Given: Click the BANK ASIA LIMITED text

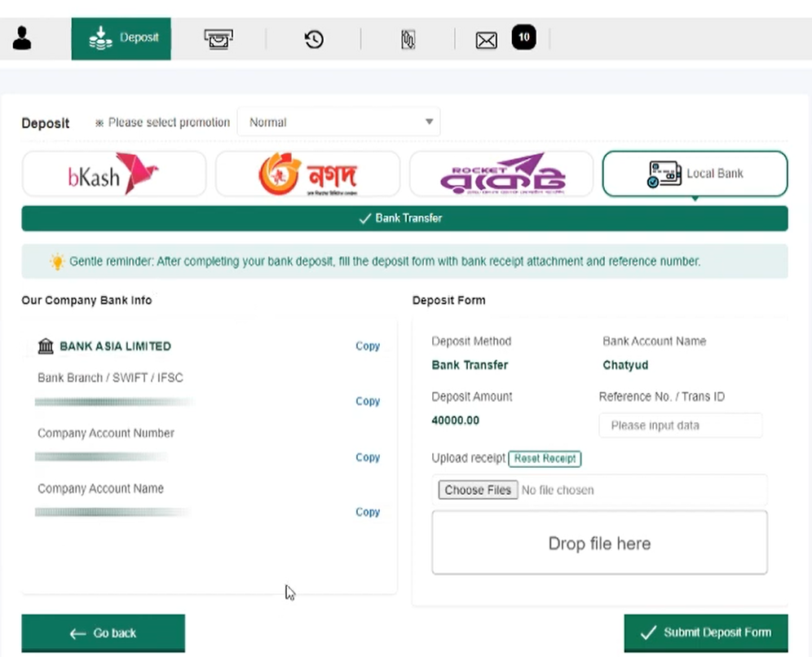Looking at the screenshot, I should click(x=116, y=346).
